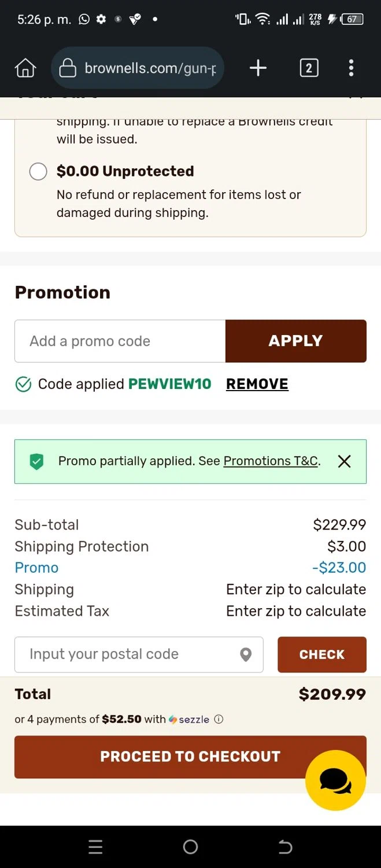
Task: Tap the location pin in postal code field
Action: (x=246, y=654)
